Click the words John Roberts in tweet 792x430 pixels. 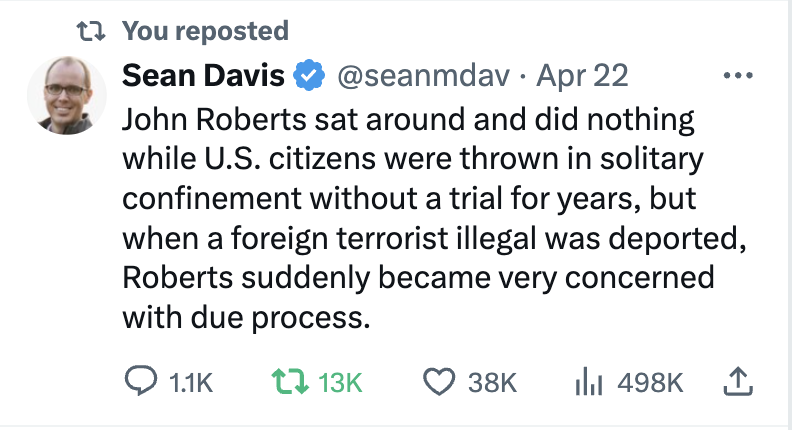tap(214, 120)
